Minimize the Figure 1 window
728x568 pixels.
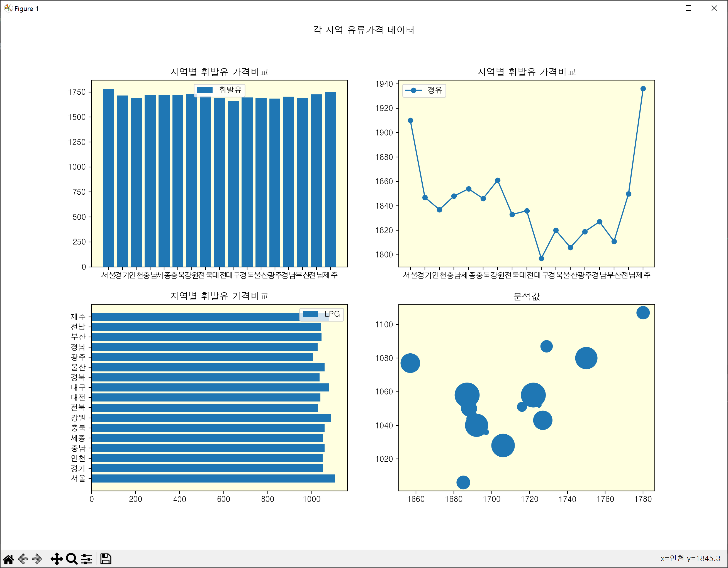point(663,8)
